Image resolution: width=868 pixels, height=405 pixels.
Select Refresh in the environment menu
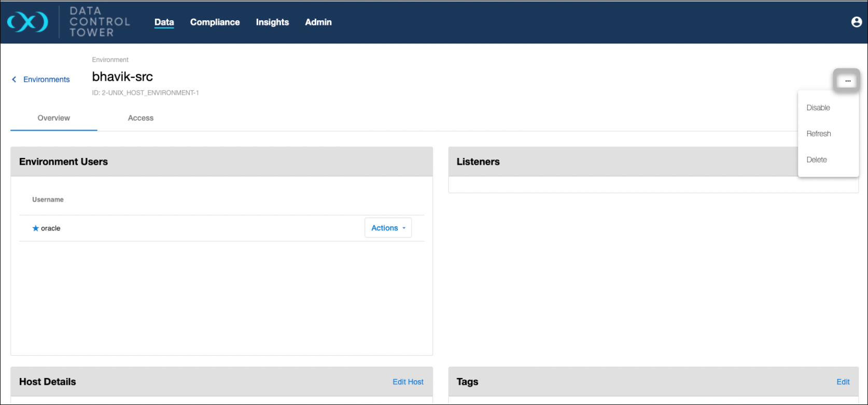[818, 134]
